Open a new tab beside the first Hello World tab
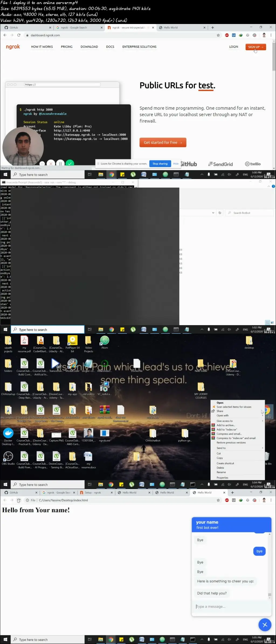276x644 pixels. pos(212,27)
